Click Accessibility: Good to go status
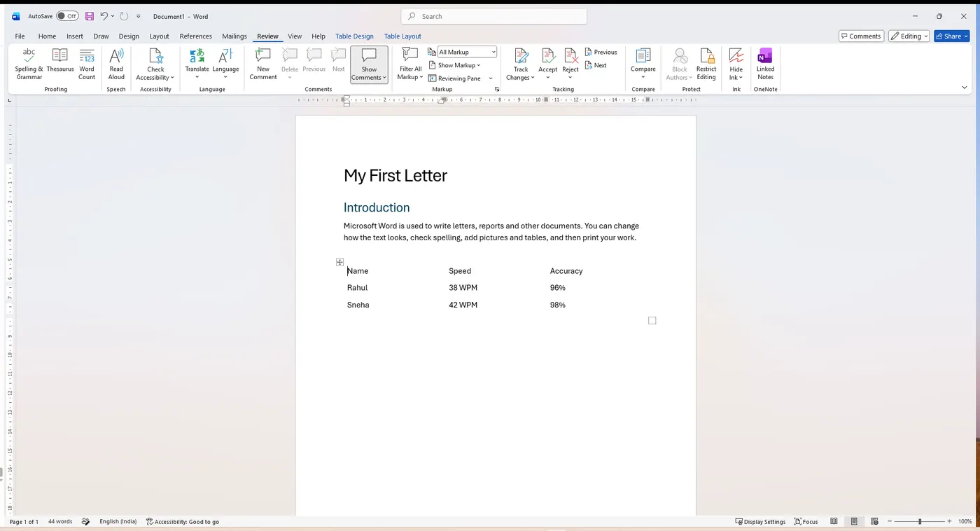Screen dimensions: 980x531 [x=183, y=522]
